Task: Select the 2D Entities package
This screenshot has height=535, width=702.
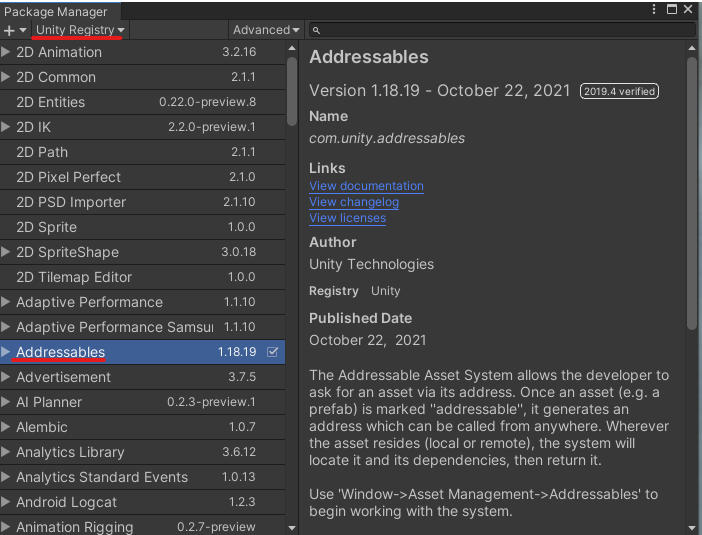Action: (142, 102)
